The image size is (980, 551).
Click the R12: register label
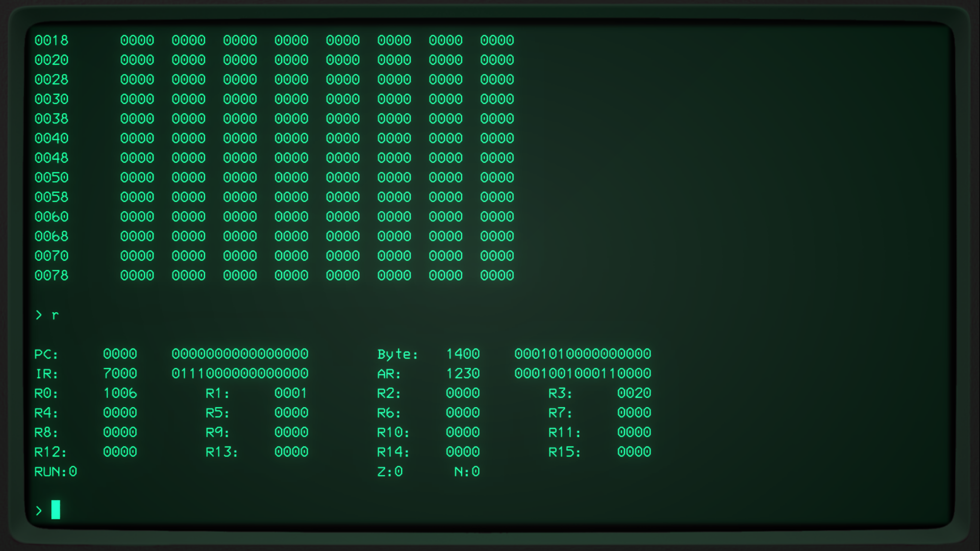(51, 452)
